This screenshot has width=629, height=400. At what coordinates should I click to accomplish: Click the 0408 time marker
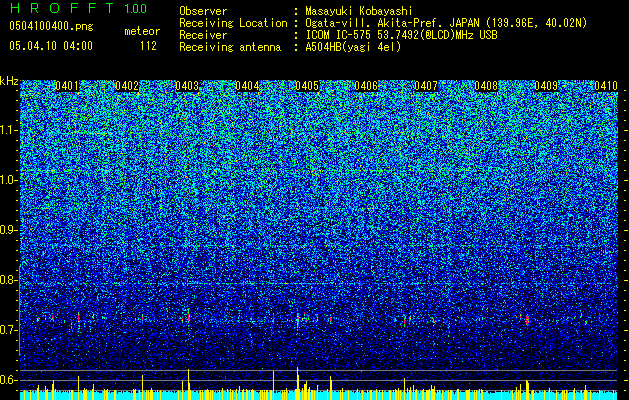[x=486, y=86]
